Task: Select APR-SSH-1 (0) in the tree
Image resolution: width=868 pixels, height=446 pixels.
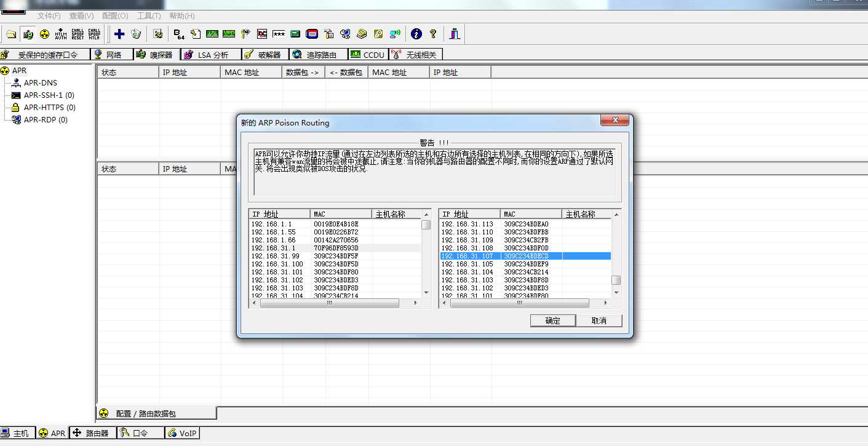Action: point(49,95)
